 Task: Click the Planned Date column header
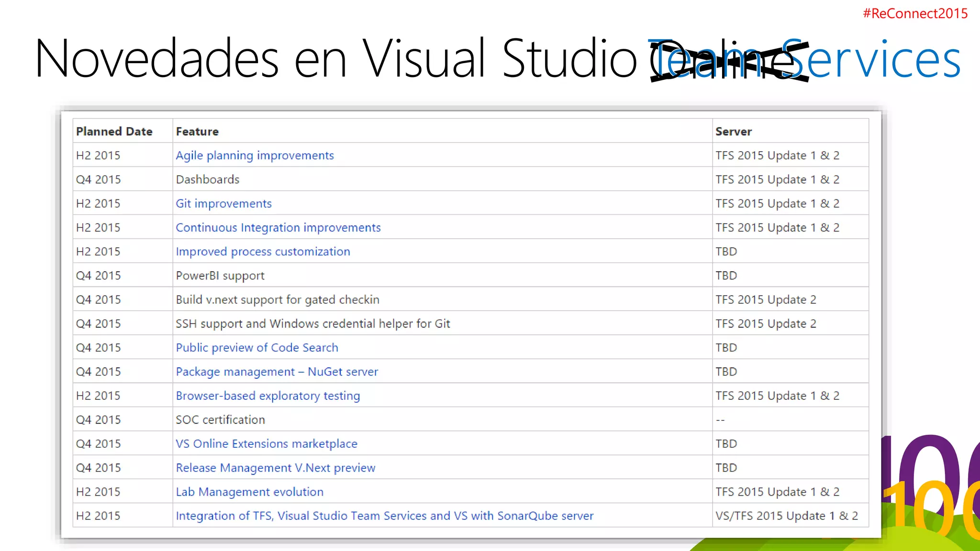click(114, 132)
